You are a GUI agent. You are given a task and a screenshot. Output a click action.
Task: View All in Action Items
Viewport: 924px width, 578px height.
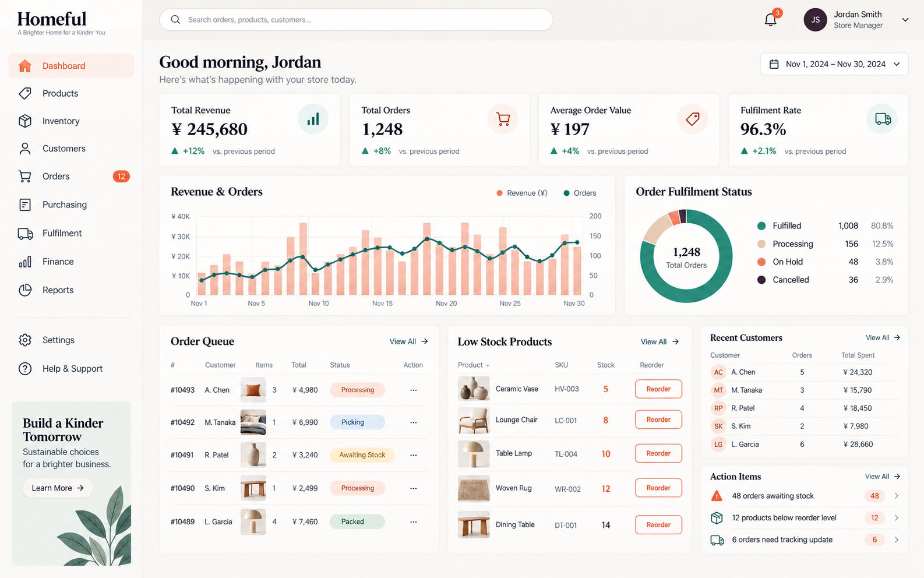point(883,476)
